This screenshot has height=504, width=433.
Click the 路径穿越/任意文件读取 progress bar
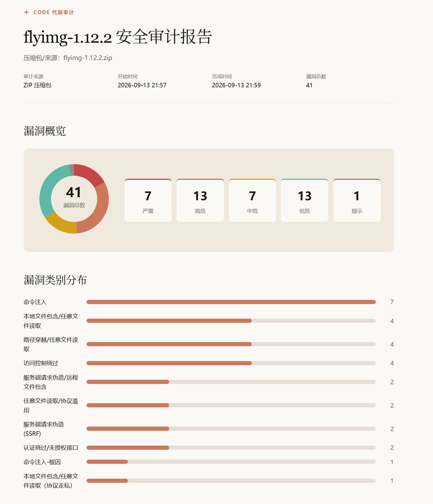tap(231, 344)
